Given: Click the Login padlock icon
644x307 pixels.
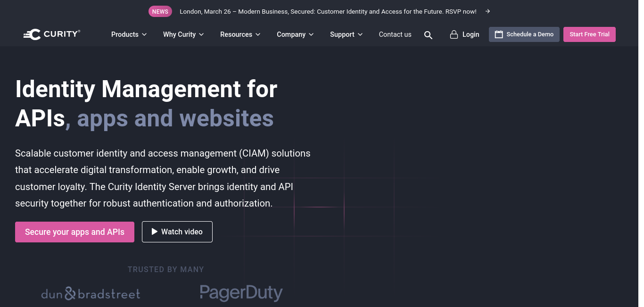Looking at the screenshot, I should pos(454,34).
